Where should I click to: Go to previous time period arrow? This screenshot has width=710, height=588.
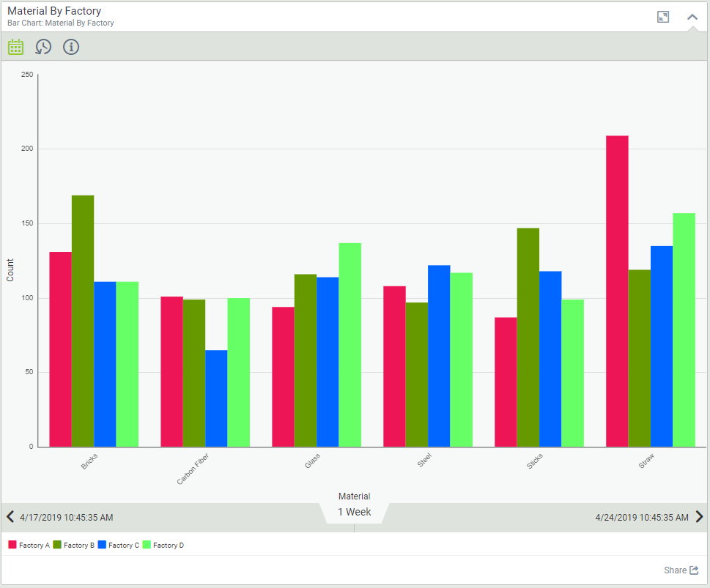click(x=10, y=516)
